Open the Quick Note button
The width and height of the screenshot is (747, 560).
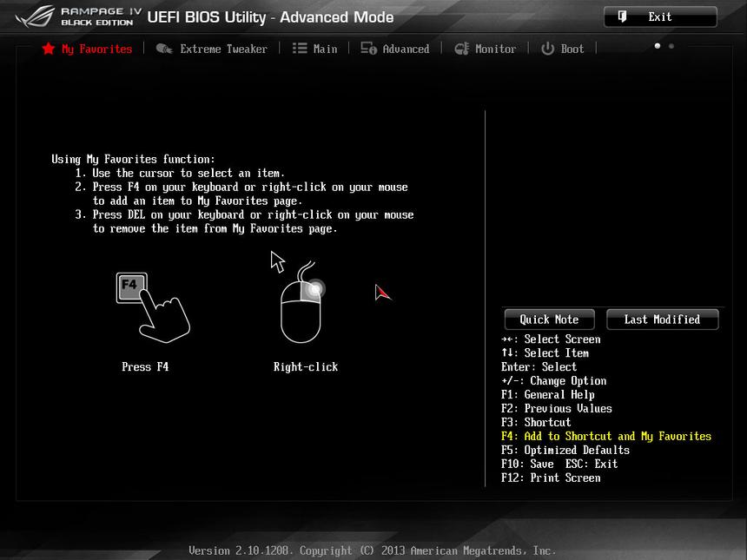pos(548,320)
